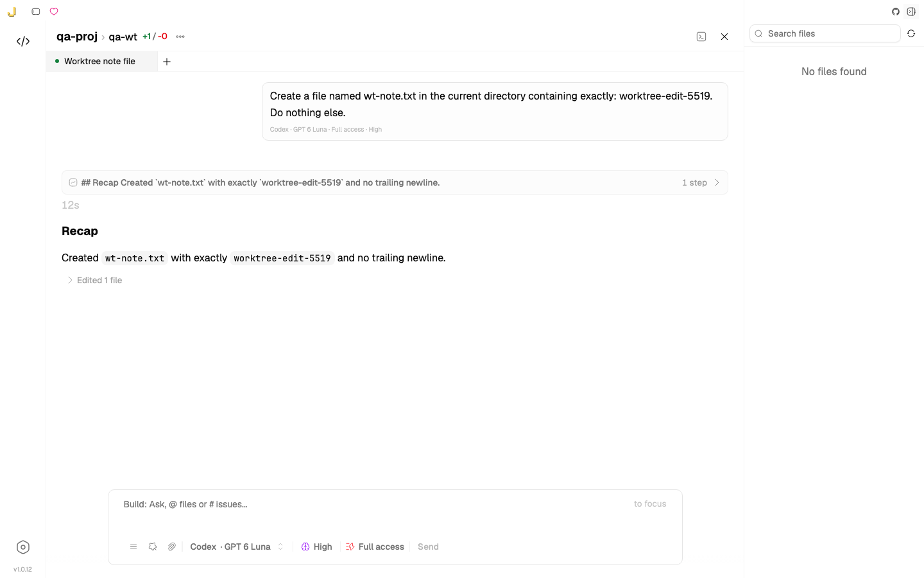Click the worktree-edit-5519 inline code

coord(282,258)
